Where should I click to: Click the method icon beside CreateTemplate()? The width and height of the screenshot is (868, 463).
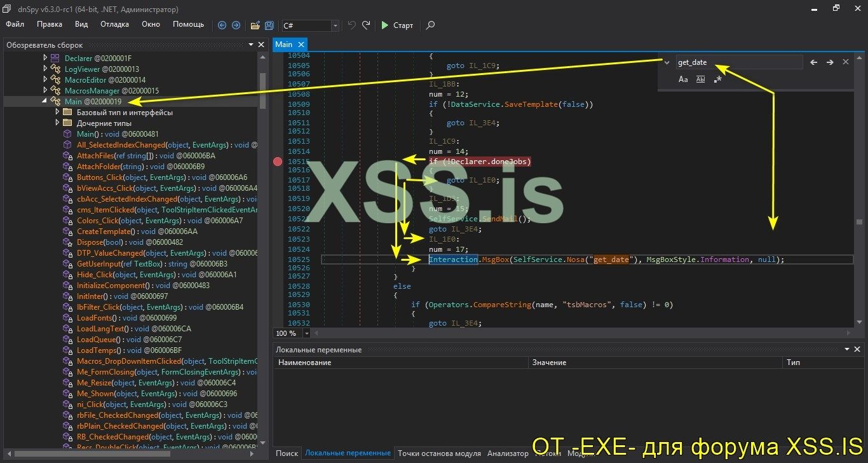[67, 231]
